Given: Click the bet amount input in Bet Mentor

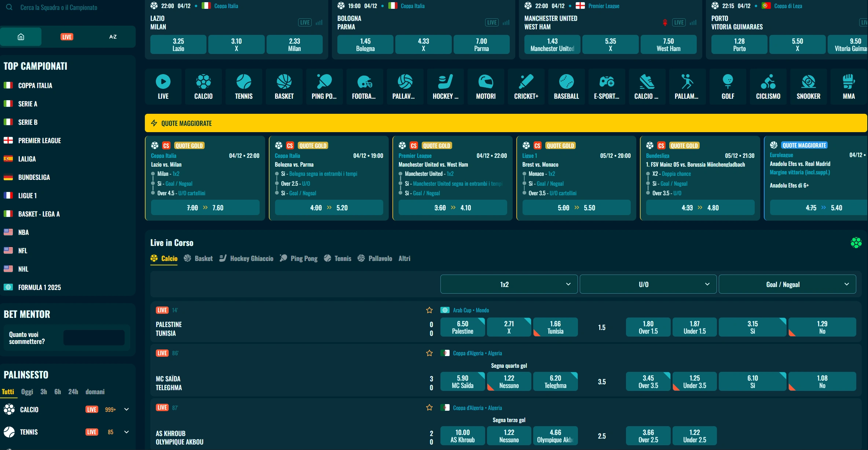Looking at the screenshot, I should tap(94, 337).
